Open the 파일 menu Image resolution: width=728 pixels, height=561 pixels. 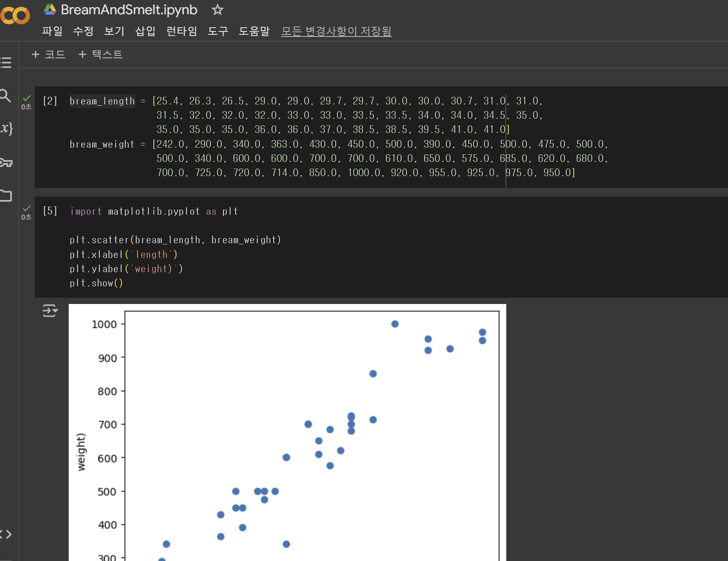click(x=52, y=31)
